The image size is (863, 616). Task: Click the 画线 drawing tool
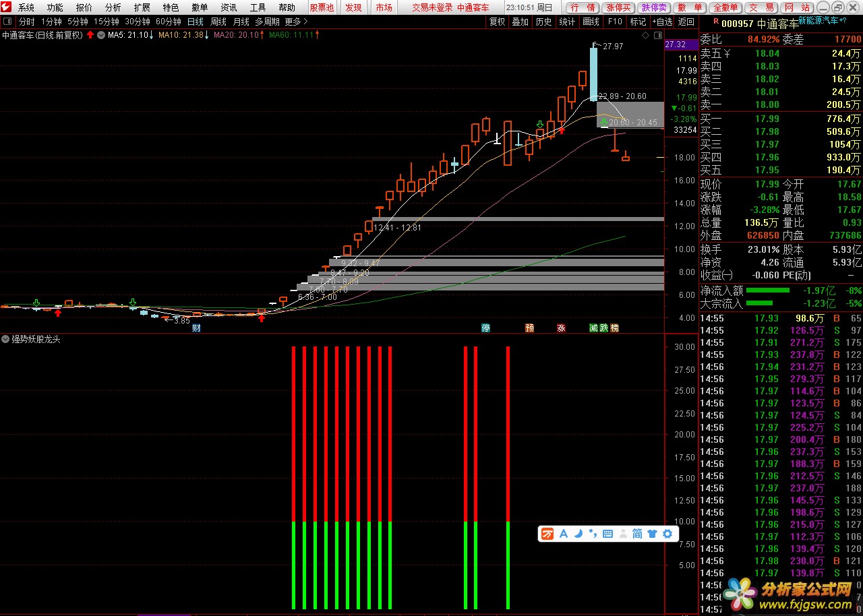[591, 22]
